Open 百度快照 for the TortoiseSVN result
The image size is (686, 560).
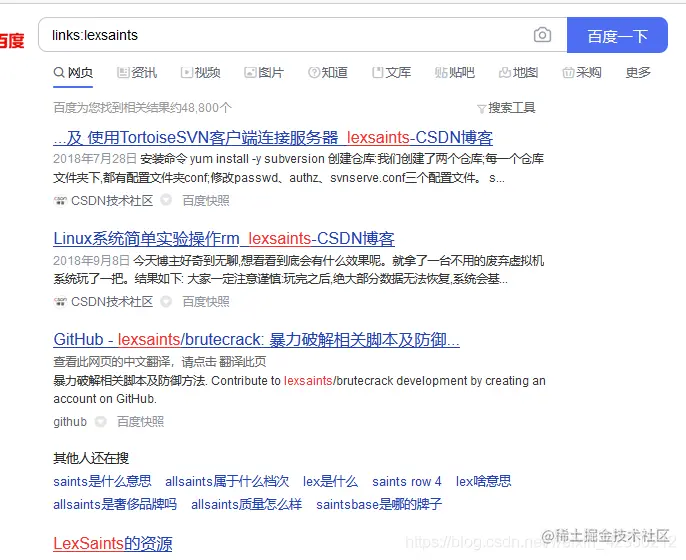(206, 201)
